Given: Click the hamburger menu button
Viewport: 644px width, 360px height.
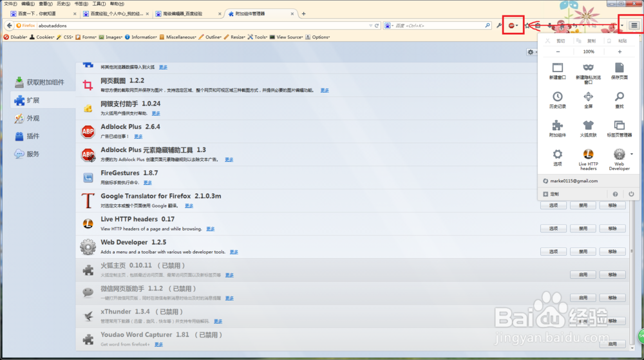Looking at the screenshot, I should (x=634, y=26).
